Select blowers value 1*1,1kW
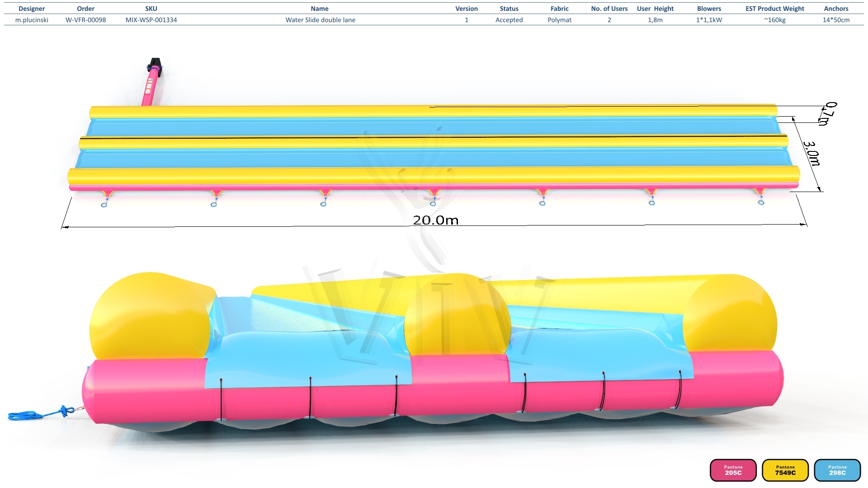The image size is (868, 488). pyautogui.click(x=709, y=20)
